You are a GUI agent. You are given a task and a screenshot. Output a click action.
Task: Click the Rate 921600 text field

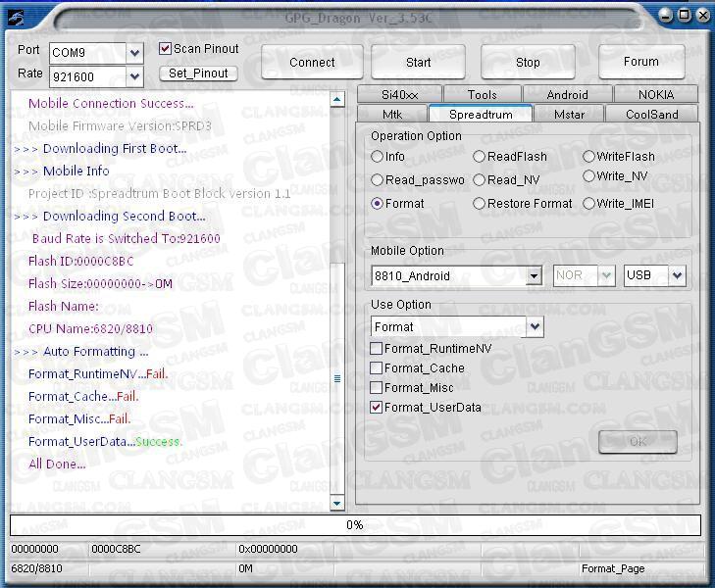pyautogui.click(x=87, y=76)
